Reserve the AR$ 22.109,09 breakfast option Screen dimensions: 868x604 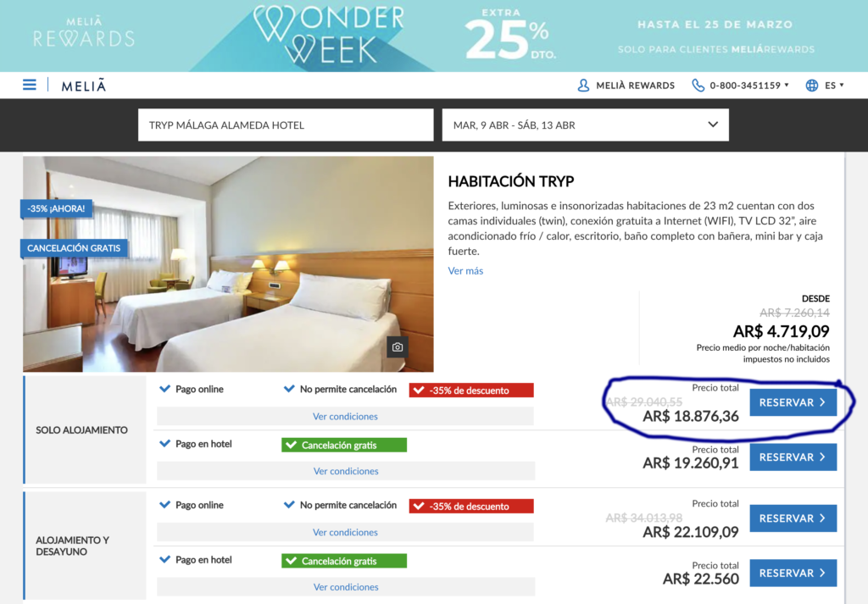(x=793, y=518)
